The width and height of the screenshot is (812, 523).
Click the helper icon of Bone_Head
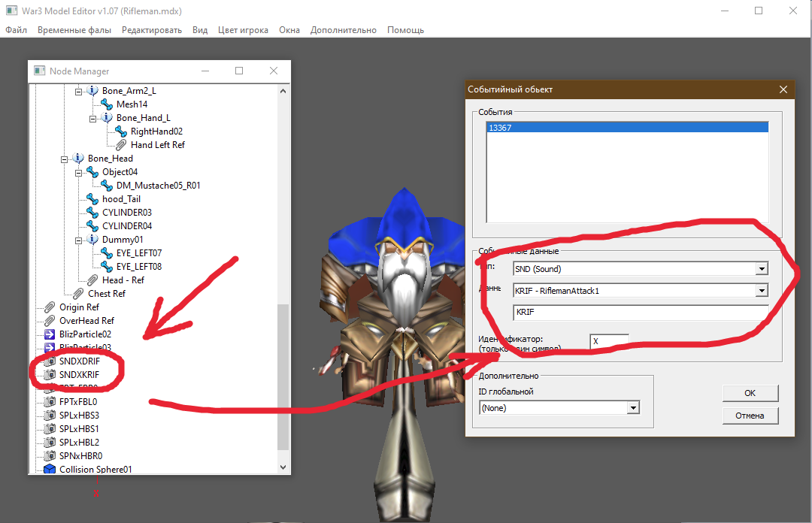pos(78,158)
